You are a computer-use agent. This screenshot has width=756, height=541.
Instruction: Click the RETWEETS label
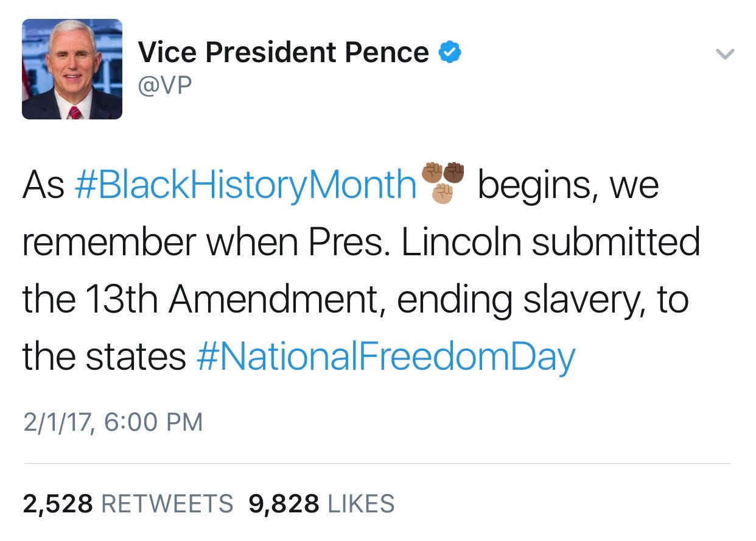click(167, 504)
